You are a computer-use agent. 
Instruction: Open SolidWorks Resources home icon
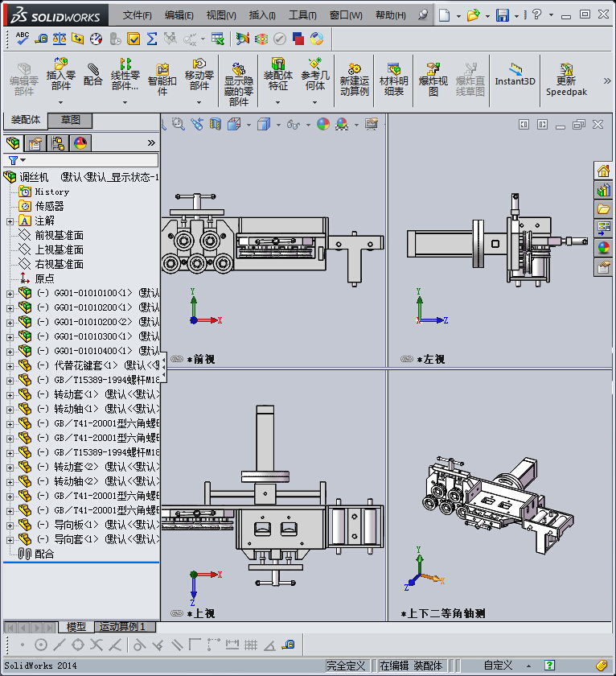603,171
